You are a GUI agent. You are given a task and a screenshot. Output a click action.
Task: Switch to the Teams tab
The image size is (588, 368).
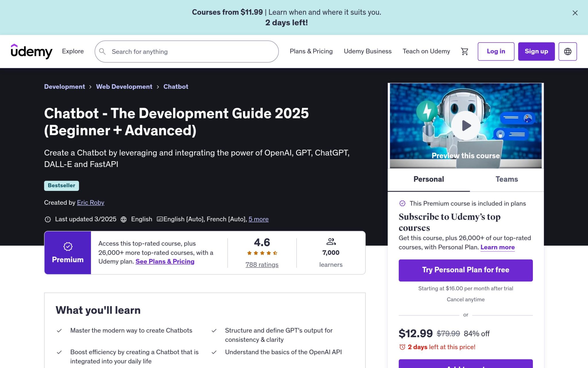coord(507,179)
